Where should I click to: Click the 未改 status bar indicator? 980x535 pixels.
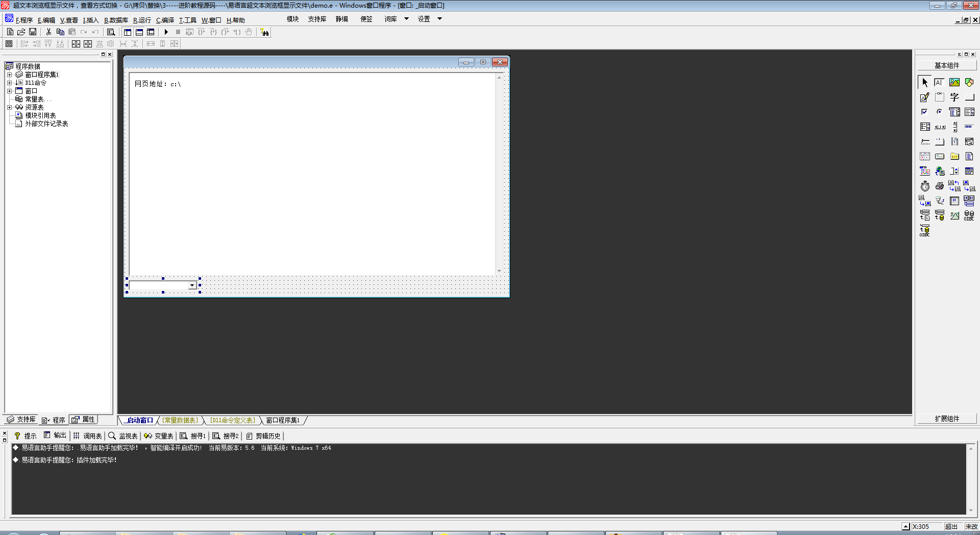(x=971, y=526)
